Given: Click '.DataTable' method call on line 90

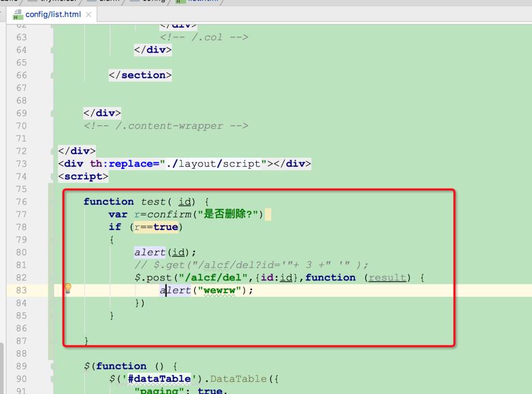Looking at the screenshot, I should tap(235, 379).
